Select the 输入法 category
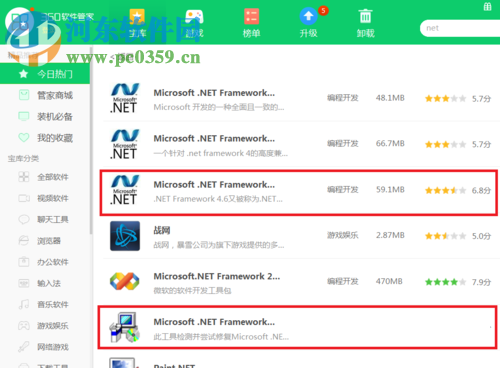500x368 pixels. pos(49,284)
